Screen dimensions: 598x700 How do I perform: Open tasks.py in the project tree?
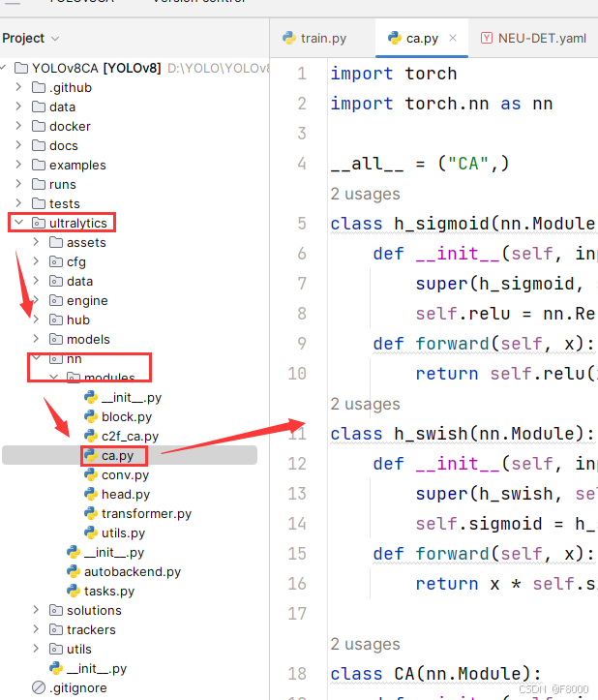point(109,591)
